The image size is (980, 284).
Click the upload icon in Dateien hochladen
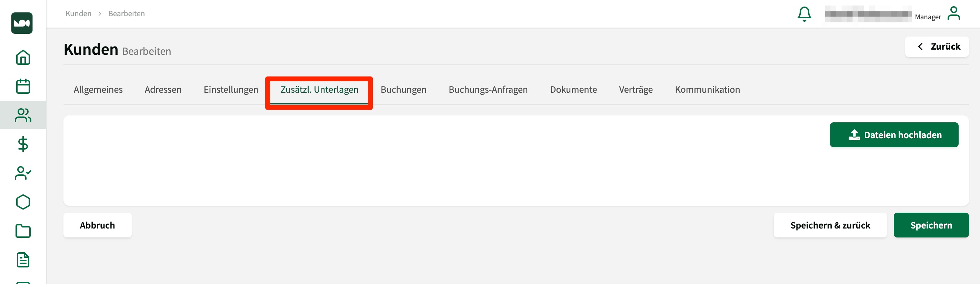point(854,135)
